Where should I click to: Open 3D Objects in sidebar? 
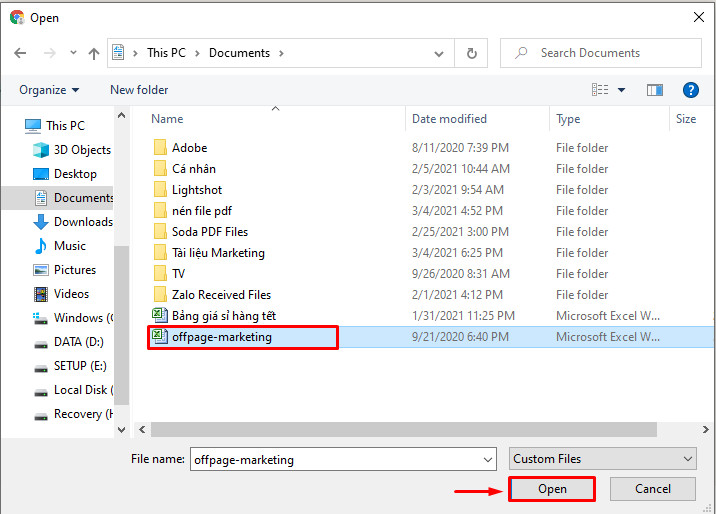pos(72,150)
